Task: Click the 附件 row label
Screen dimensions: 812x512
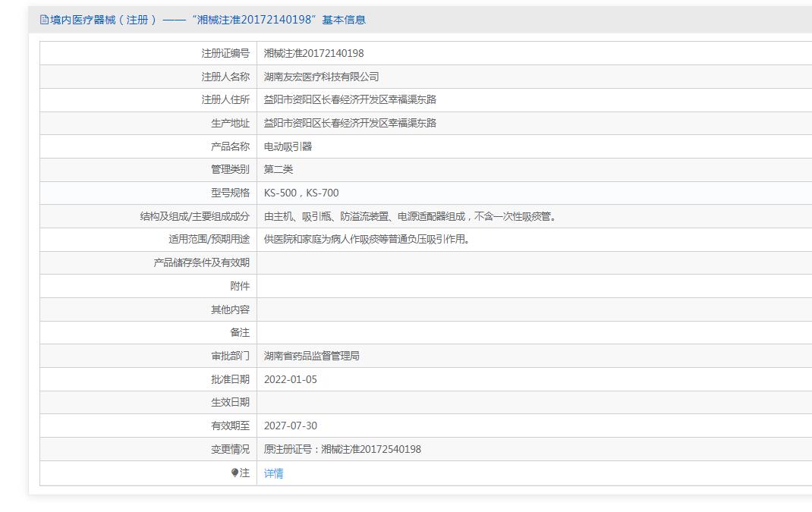Action: click(240, 286)
